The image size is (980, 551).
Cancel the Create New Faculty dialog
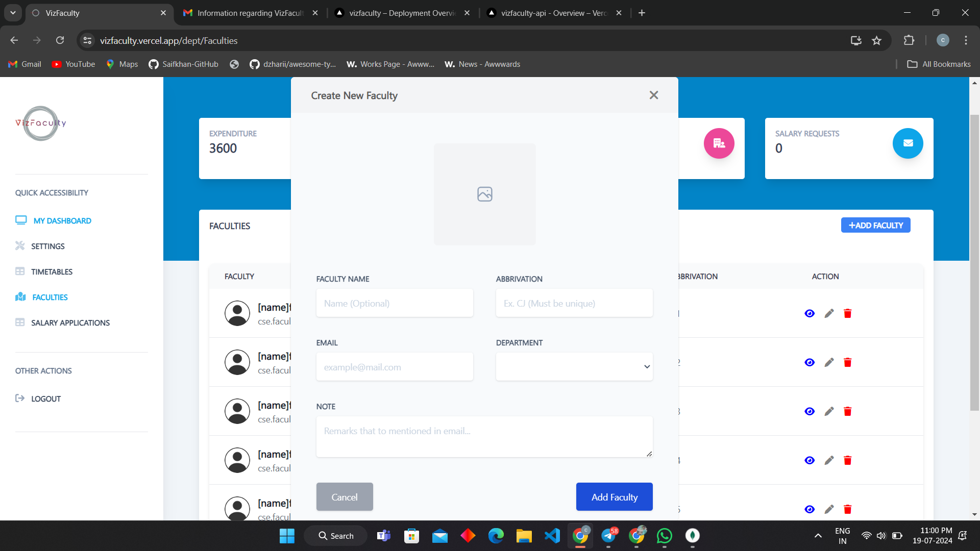click(345, 497)
